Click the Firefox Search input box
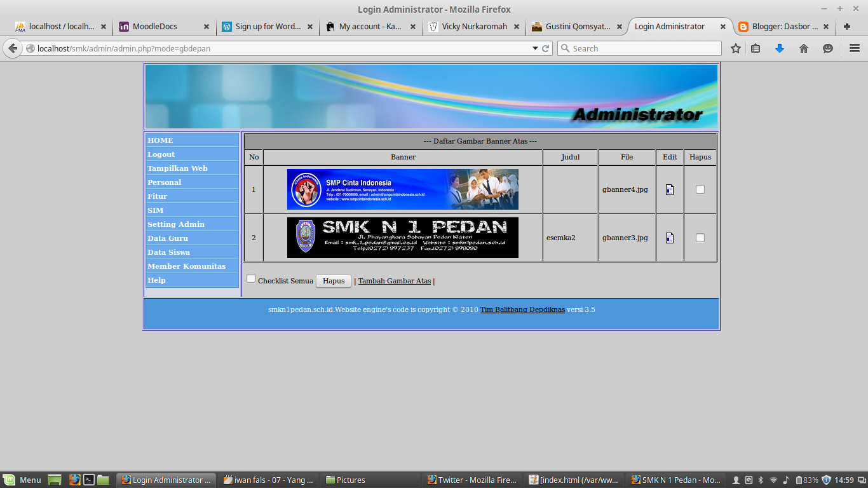 [639, 48]
